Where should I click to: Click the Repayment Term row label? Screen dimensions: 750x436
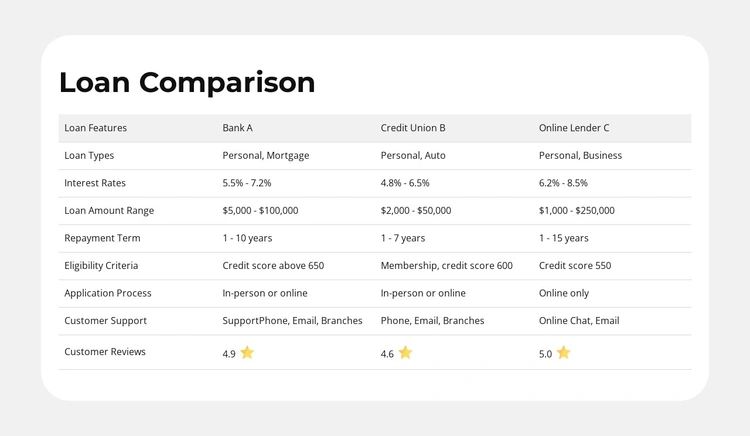pyautogui.click(x=102, y=238)
